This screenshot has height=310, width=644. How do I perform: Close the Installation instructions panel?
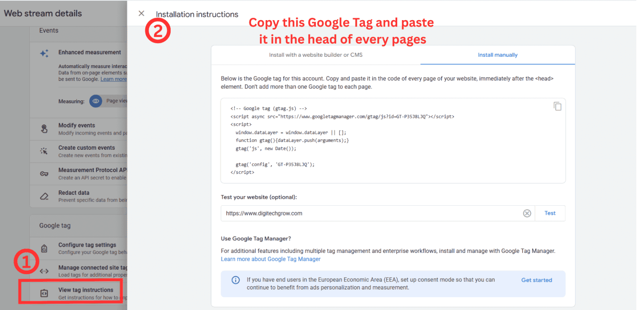141,13
